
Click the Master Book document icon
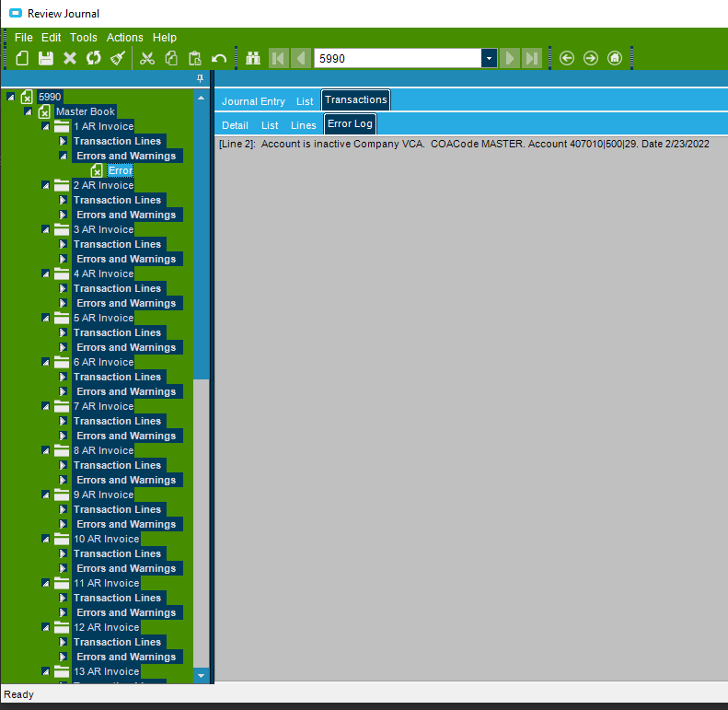pyautogui.click(x=44, y=111)
